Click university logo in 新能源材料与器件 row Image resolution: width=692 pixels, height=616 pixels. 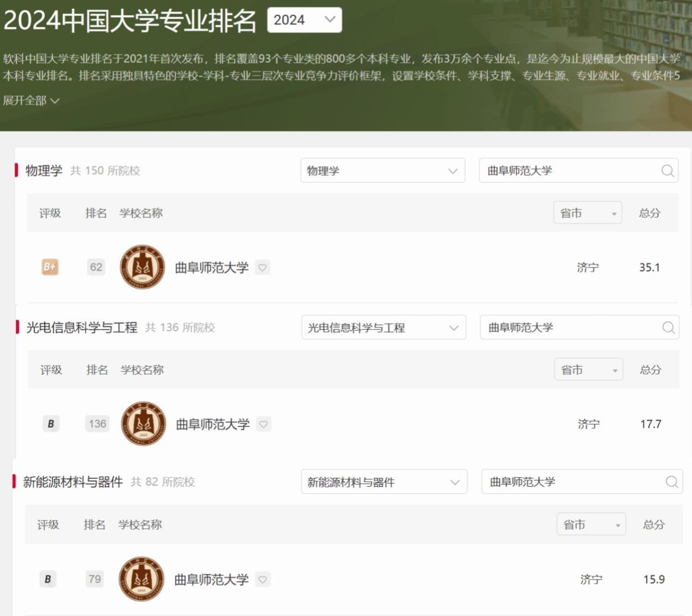pyautogui.click(x=141, y=579)
